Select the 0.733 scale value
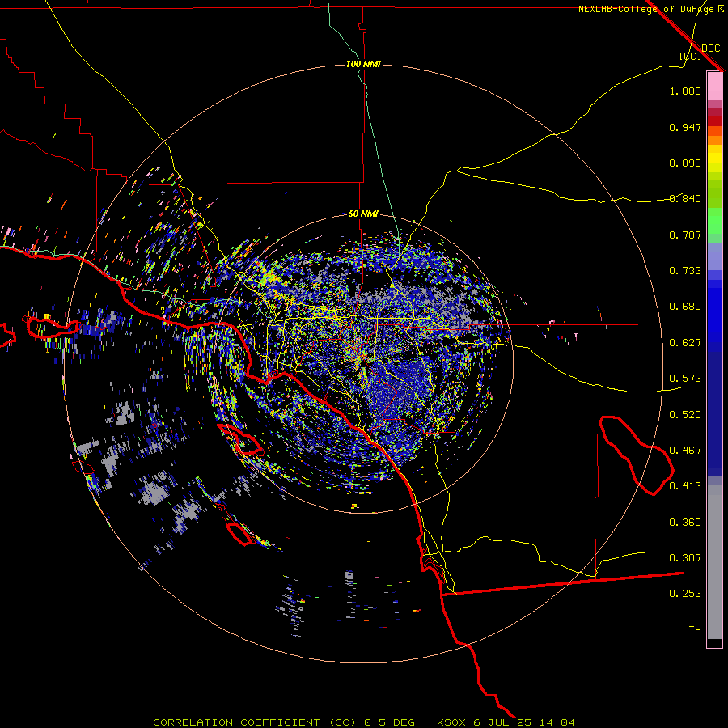The image size is (728, 728). pos(685,271)
